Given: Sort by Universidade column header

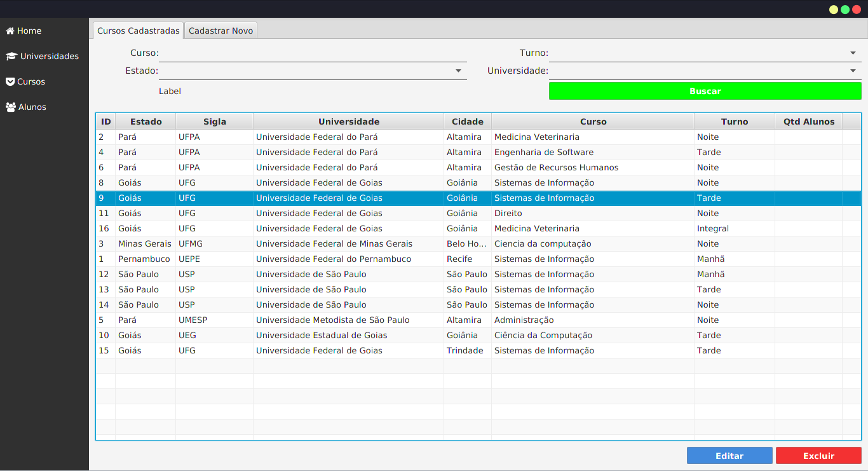Looking at the screenshot, I should click(x=349, y=121).
